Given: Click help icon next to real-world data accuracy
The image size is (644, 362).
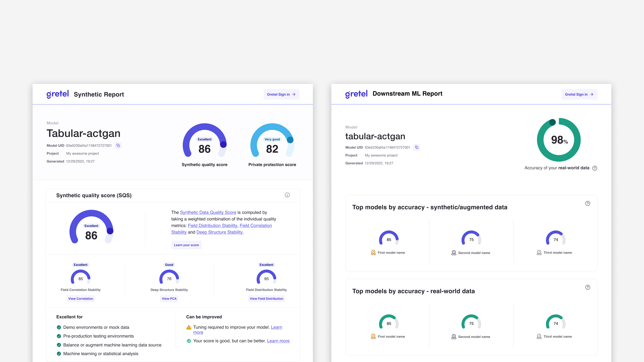Looking at the screenshot, I should point(595,168).
